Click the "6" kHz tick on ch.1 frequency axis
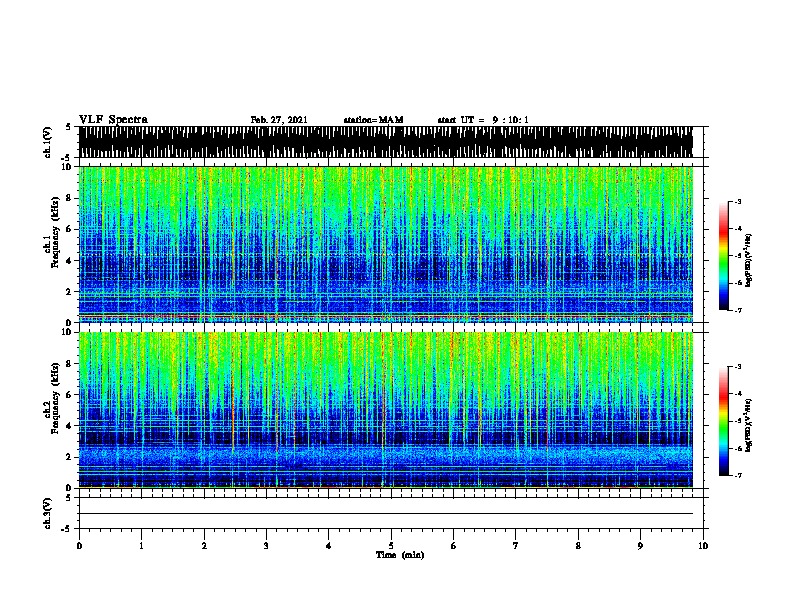This screenshot has width=792, height=612. (69, 229)
